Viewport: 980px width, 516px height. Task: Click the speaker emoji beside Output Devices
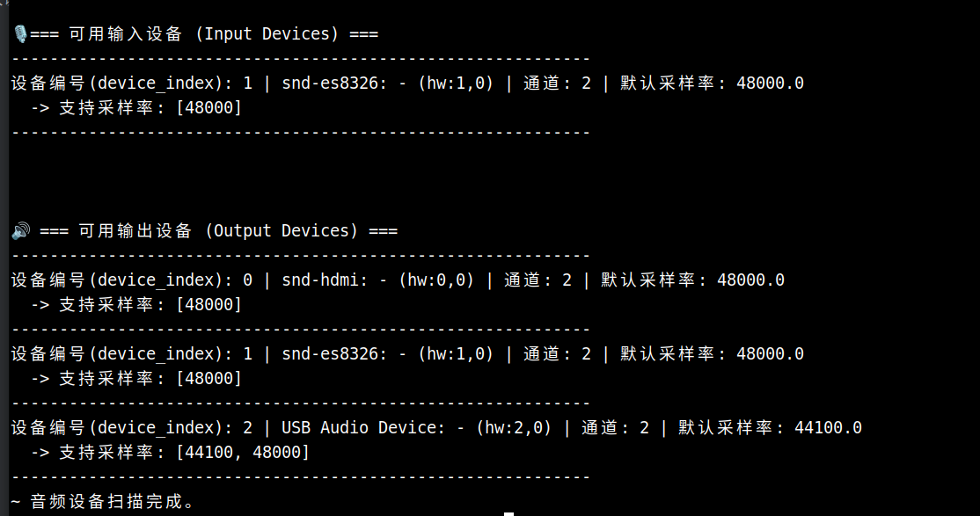pyautogui.click(x=20, y=231)
